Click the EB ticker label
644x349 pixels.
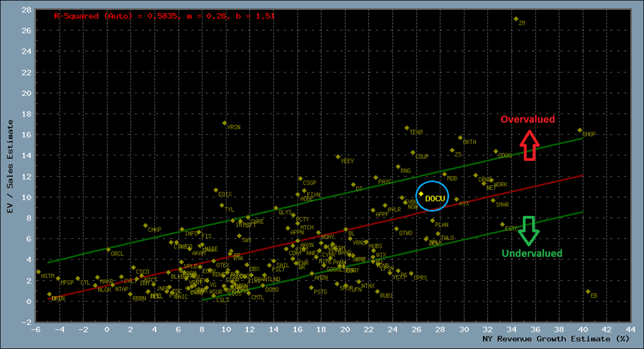click(594, 296)
